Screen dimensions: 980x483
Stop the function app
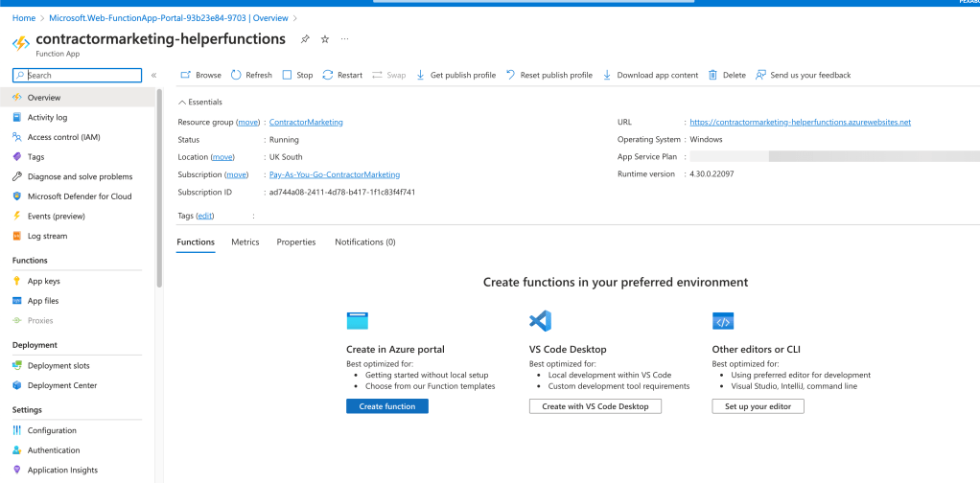(297, 75)
